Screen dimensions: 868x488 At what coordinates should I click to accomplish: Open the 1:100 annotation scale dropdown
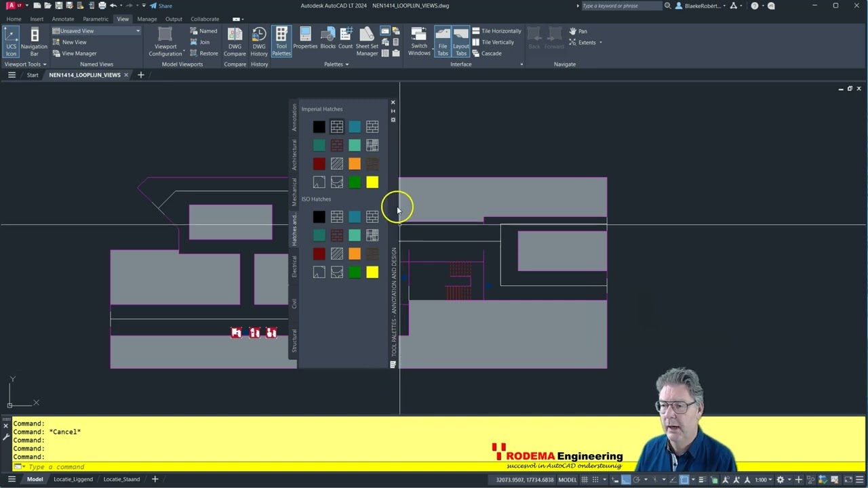764,480
